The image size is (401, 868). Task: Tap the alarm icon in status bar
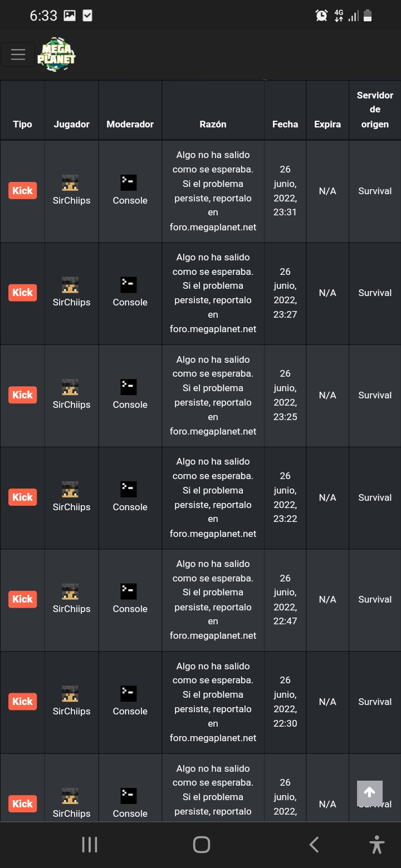click(x=321, y=16)
